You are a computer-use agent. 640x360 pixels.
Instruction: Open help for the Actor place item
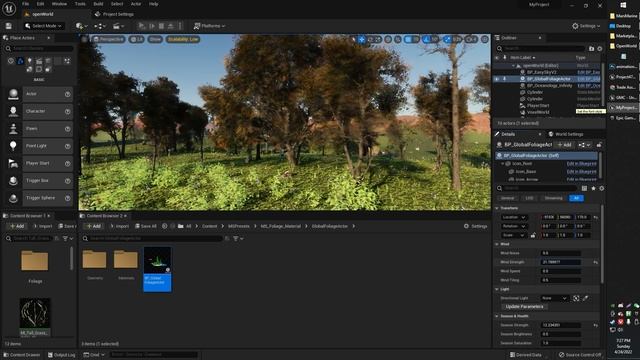click(67, 94)
